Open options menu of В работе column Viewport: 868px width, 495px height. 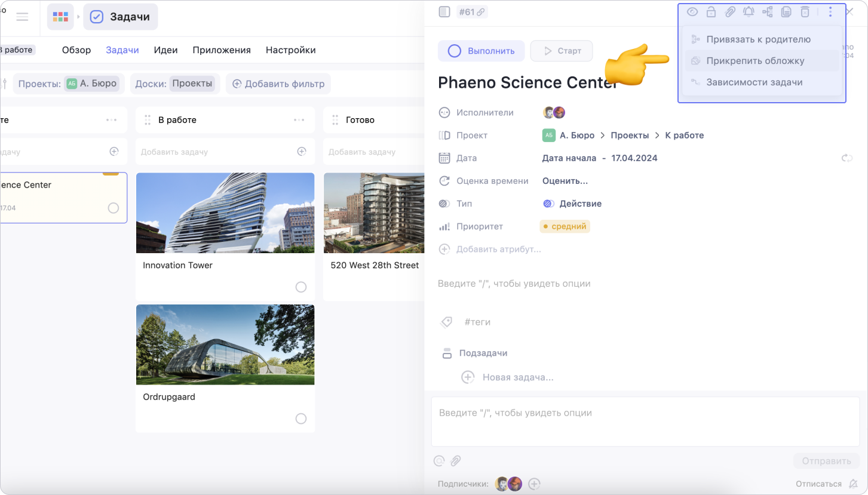tap(299, 120)
